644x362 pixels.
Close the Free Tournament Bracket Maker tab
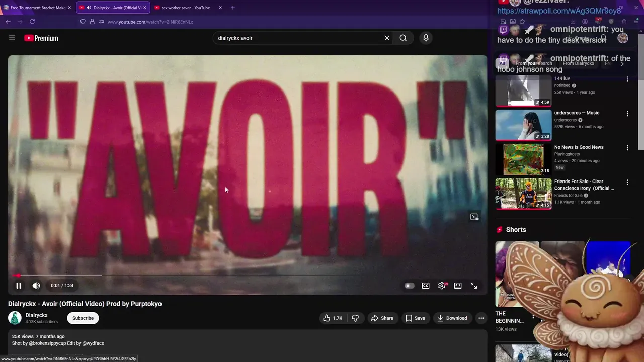(69, 8)
